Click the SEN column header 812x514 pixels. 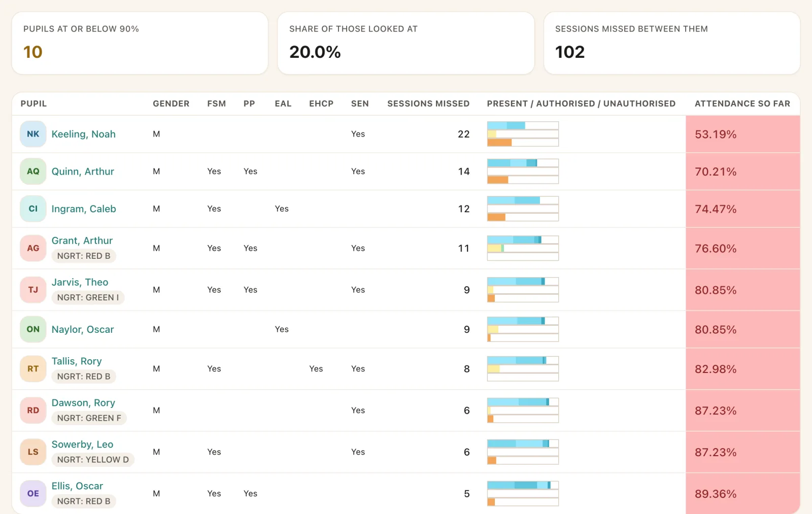tap(360, 104)
